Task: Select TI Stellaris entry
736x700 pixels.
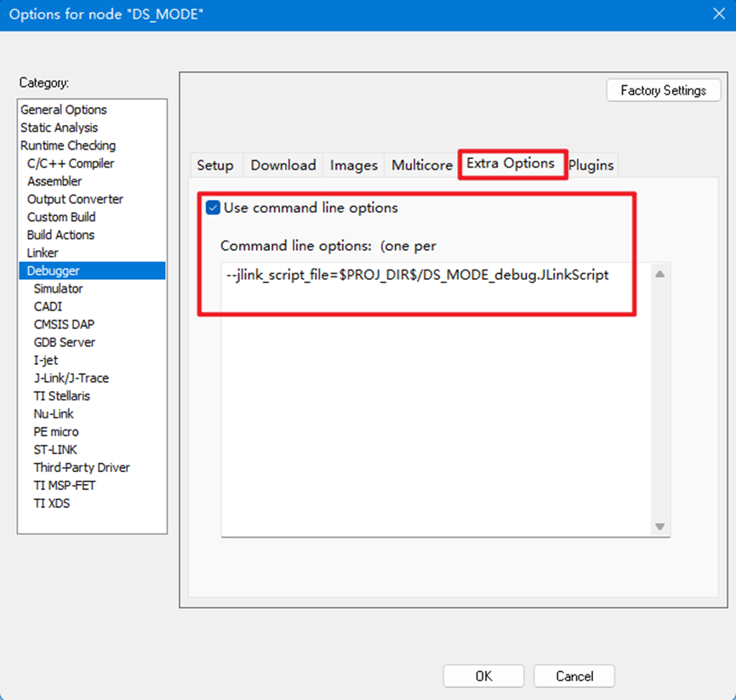Action: [x=61, y=396]
